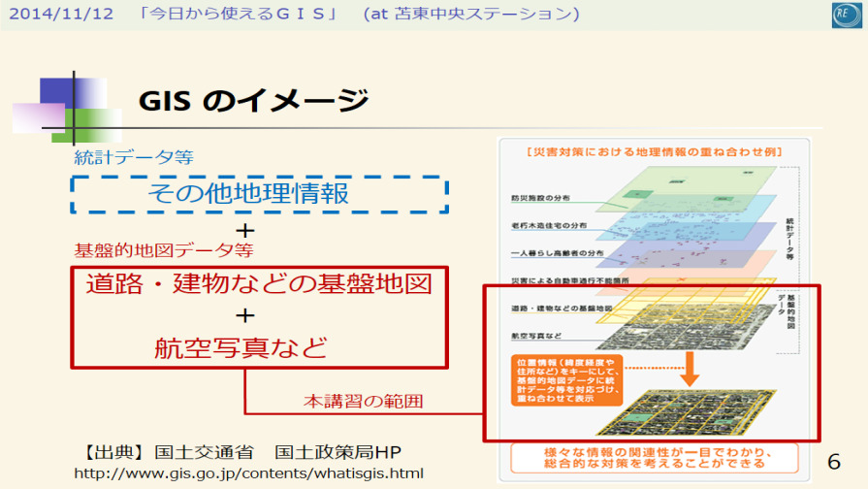868x489 pixels.
Task: Click the 基盤的地図データ等 red label
Action: coord(164,249)
